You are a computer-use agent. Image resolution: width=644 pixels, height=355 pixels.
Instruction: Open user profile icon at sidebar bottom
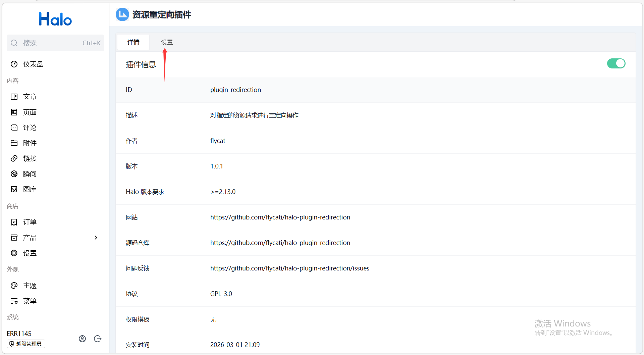pos(82,339)
